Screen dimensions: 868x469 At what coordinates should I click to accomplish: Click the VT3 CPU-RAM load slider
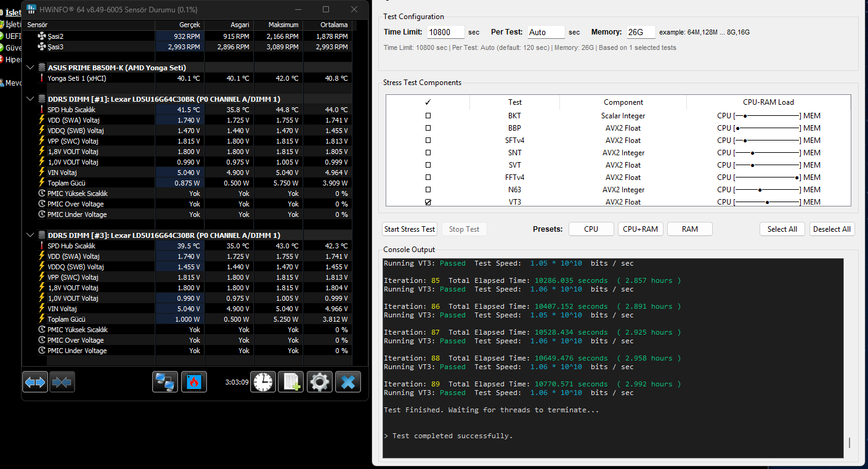coord(768,202)
